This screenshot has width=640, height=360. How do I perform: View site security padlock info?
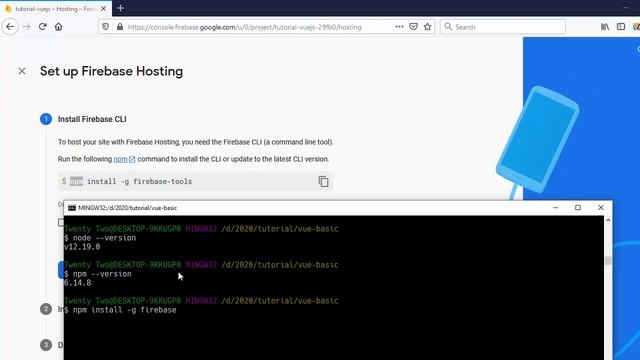click(x=120, y=27)
